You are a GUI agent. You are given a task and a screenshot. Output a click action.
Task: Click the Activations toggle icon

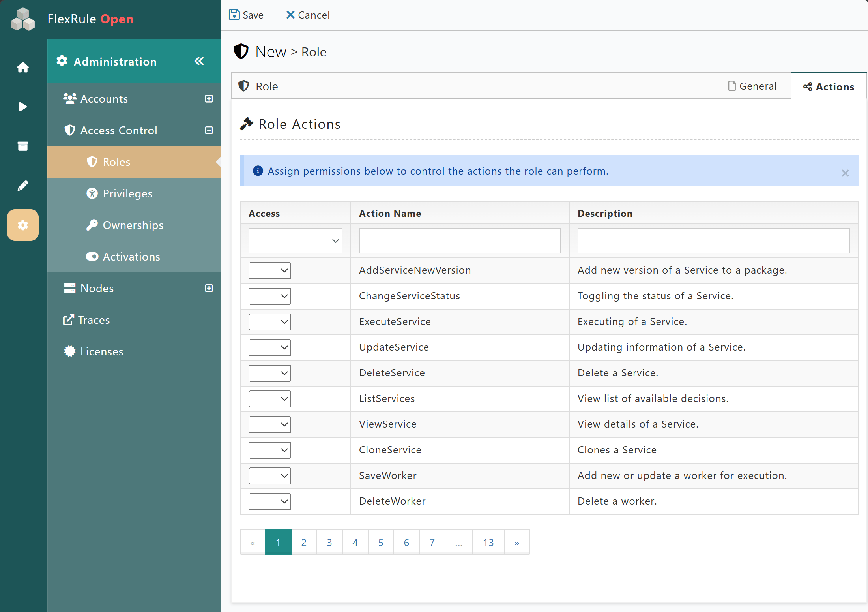(x=92, y=257)
